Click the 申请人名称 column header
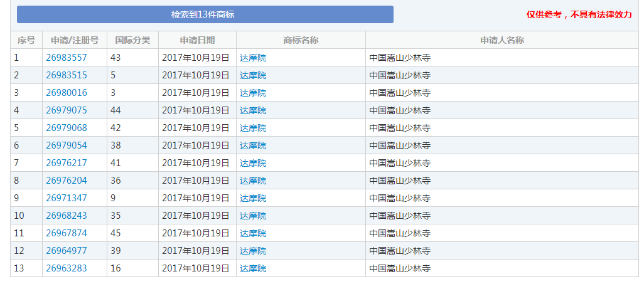 coord(502,40)
